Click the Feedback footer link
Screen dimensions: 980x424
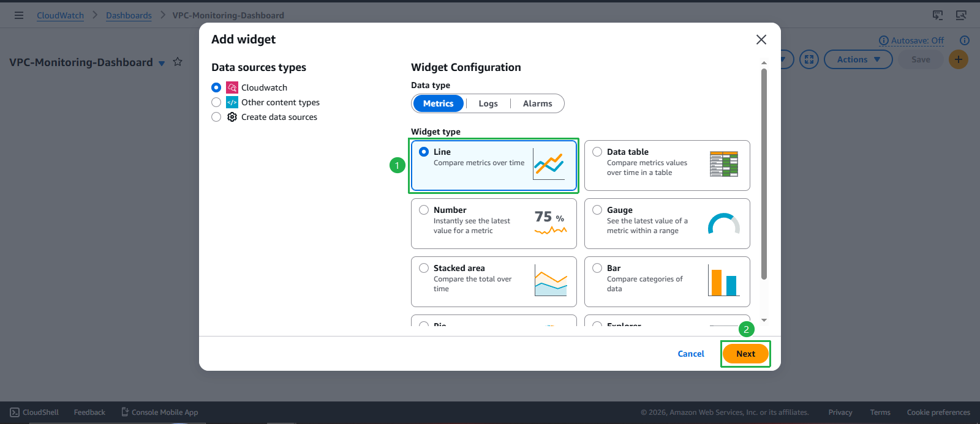pyautogui.click(x=89, y=412)
